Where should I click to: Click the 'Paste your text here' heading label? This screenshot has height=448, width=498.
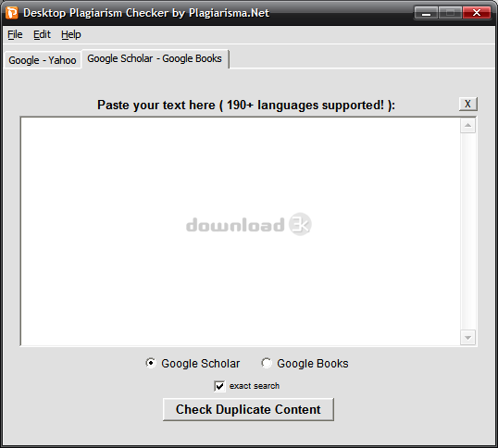(x=246, y=106)
